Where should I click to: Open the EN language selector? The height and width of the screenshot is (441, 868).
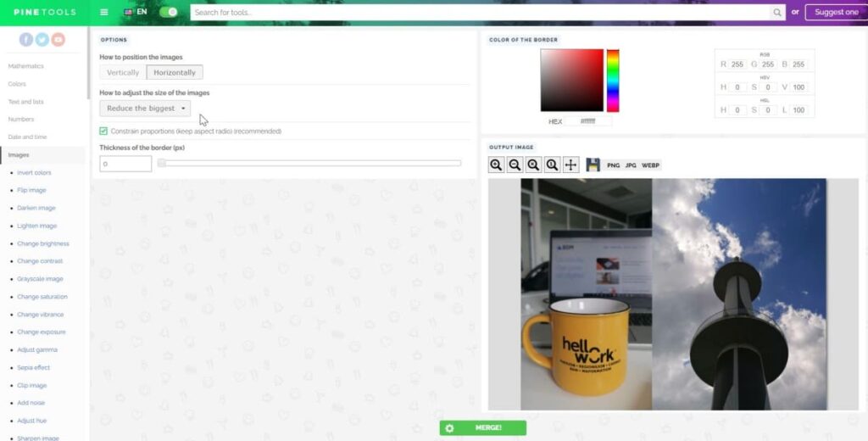point(136,12)
